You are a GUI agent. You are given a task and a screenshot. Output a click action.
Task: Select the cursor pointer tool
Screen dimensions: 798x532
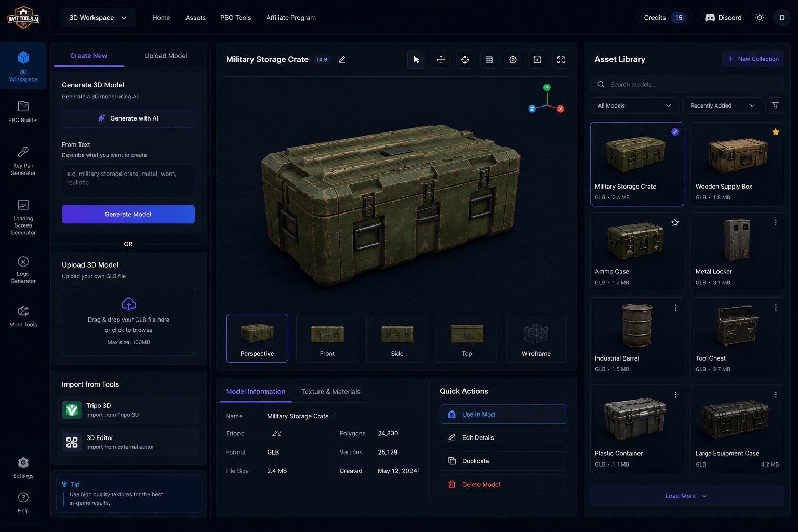pyautogui.click(x=416, y=60)
